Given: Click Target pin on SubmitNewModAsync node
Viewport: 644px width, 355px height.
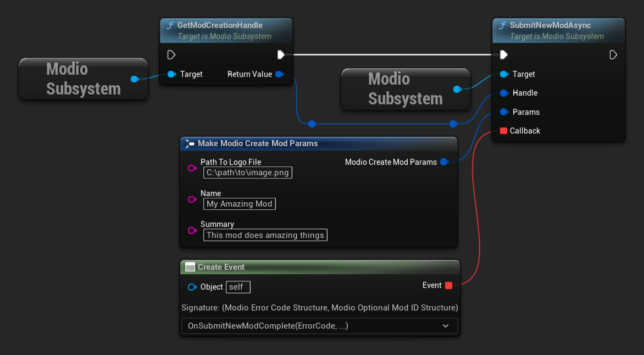Looking at the screenshot, I should (x=504, y=74).
